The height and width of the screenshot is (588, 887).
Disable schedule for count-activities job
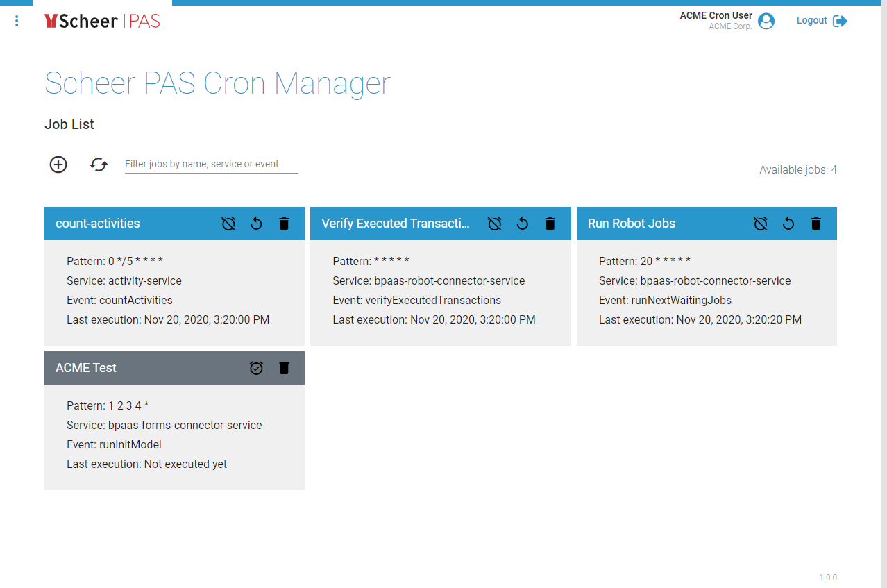pos(228,224)
